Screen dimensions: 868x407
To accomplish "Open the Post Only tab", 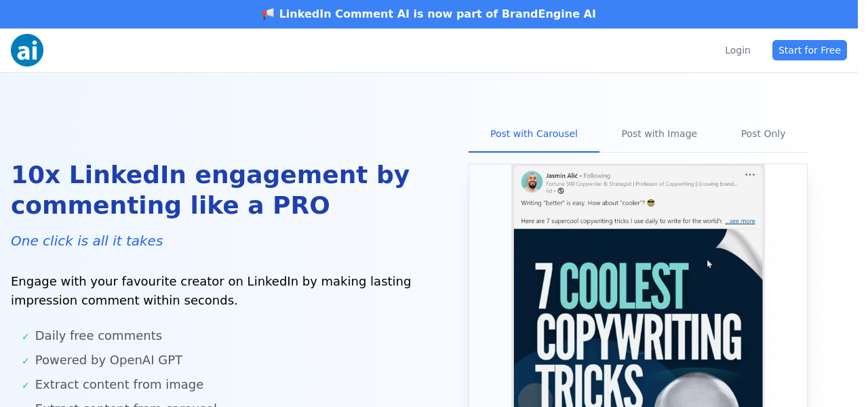I will click(x=763, y=134).
